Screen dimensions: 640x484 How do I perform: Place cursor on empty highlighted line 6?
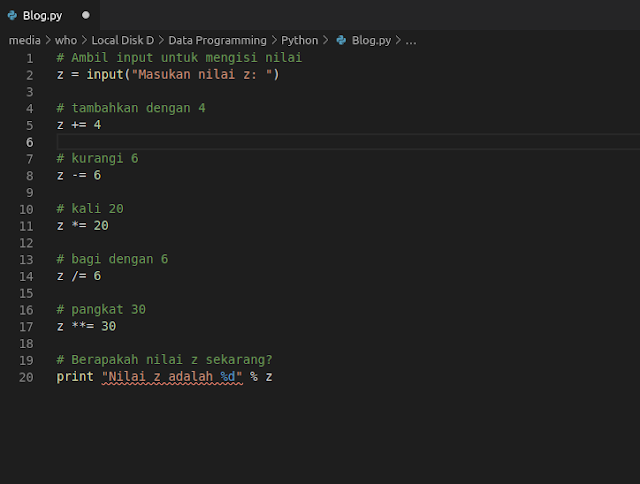[x=348, y=142]
